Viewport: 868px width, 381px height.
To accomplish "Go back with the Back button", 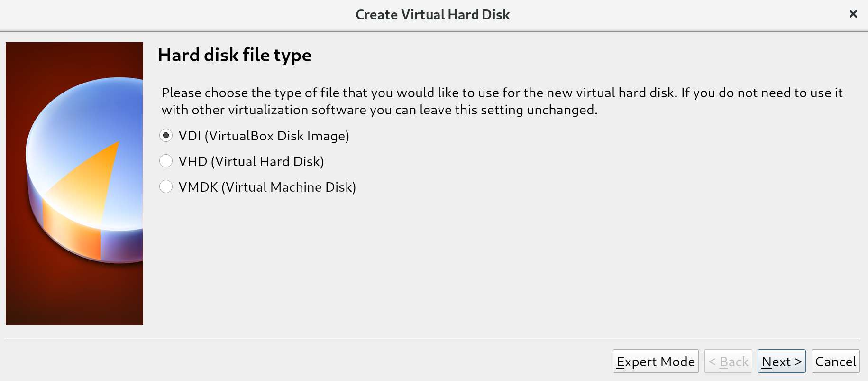I will pos(728,362).
